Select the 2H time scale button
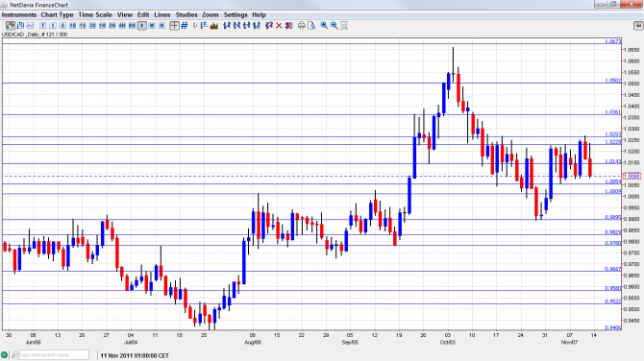This screenshot has width=644, height=361. [x=111, y=25]
